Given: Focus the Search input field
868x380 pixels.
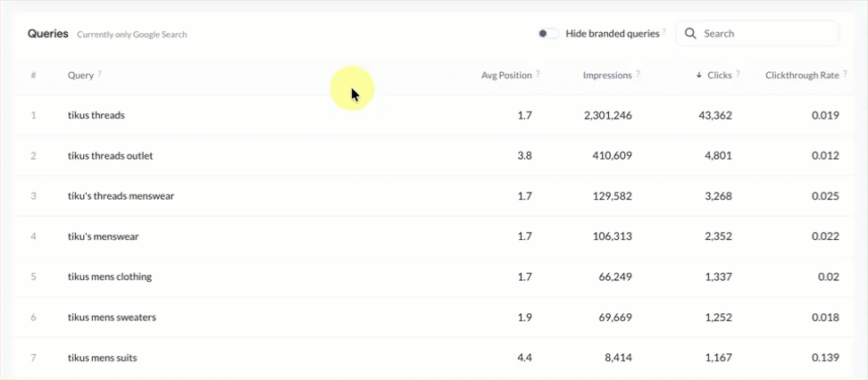Looking at the screenshot, I should coord(757,34).
